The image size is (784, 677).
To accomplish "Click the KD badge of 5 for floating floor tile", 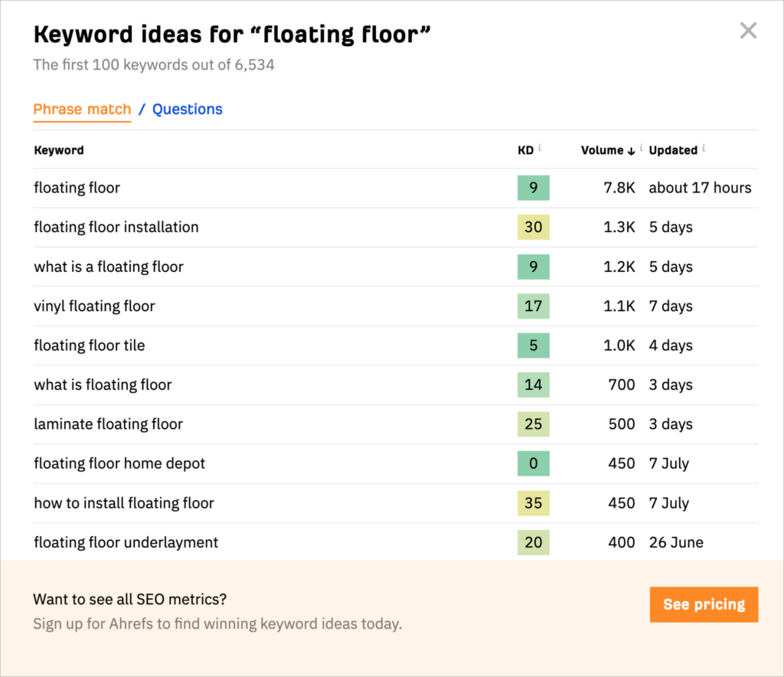I will (x=533, y=345).
